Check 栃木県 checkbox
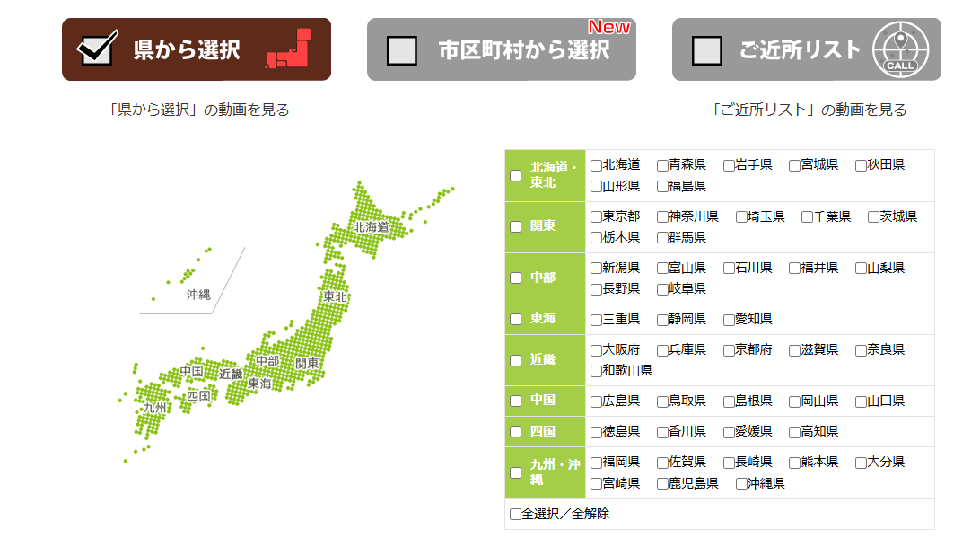This screenshot has width=980, height=547. [x=596, y=238]
